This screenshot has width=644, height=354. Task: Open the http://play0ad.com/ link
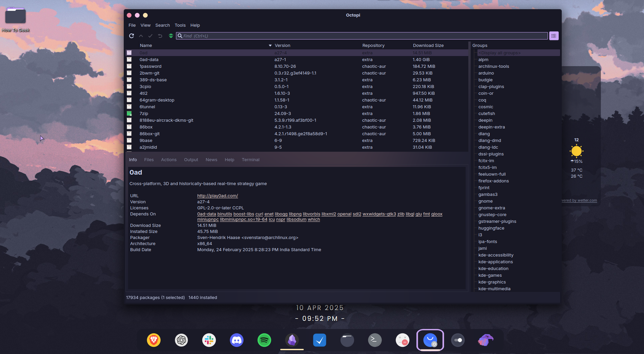217,196
